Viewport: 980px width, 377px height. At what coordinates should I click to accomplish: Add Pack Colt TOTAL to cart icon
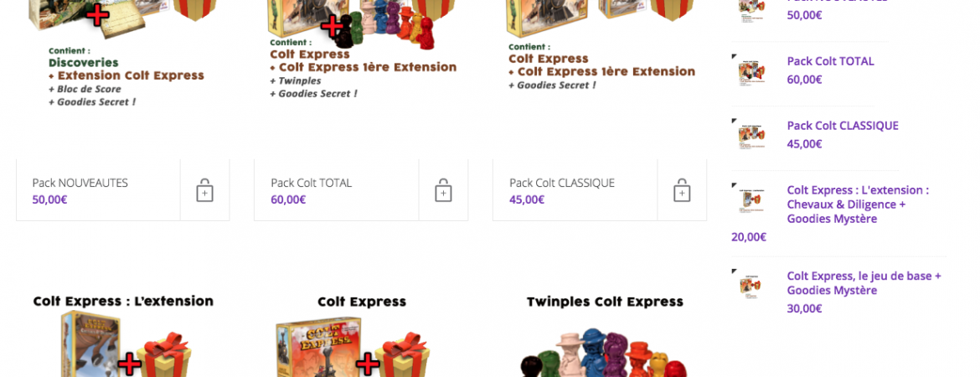pyautogui.click(x=443, y=190)
